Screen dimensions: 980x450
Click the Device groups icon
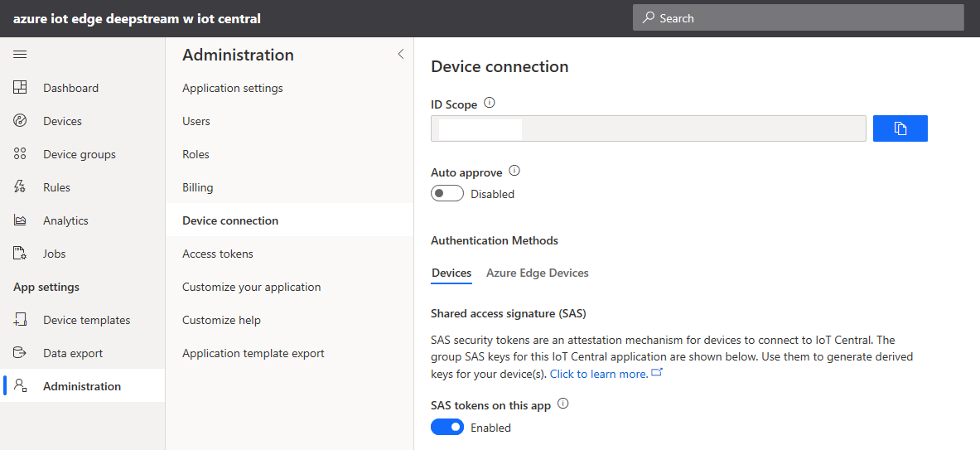[x=21, y=154]
